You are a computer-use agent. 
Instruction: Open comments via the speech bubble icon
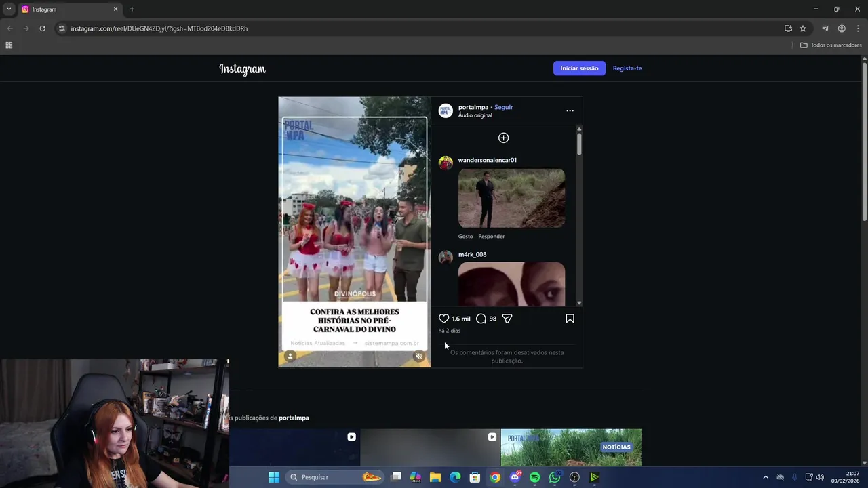[481, 319]
